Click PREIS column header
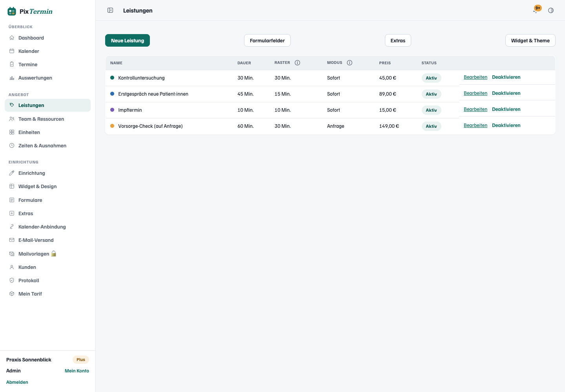This screenshot has width=565, height=392. 385,63
